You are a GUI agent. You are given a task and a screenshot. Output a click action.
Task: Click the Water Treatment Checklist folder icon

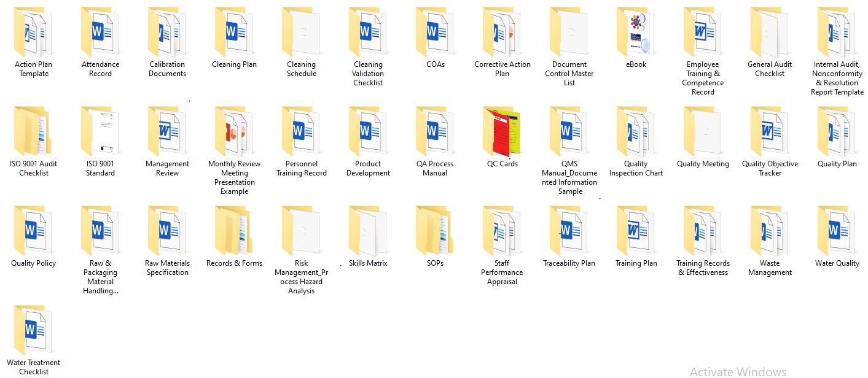[34, 331]
